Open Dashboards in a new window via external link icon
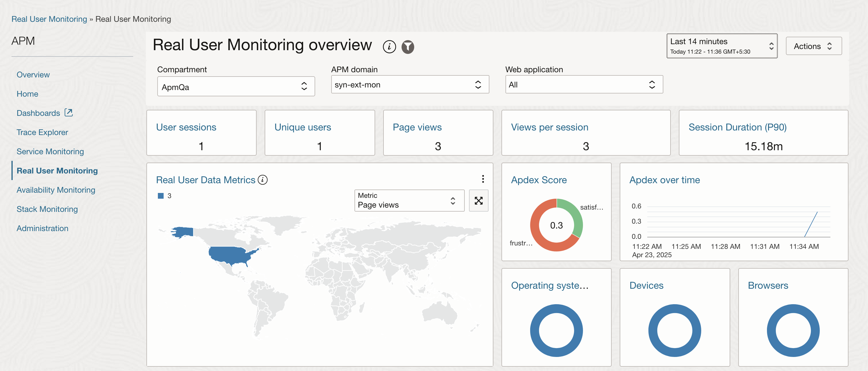 (68, 112)
